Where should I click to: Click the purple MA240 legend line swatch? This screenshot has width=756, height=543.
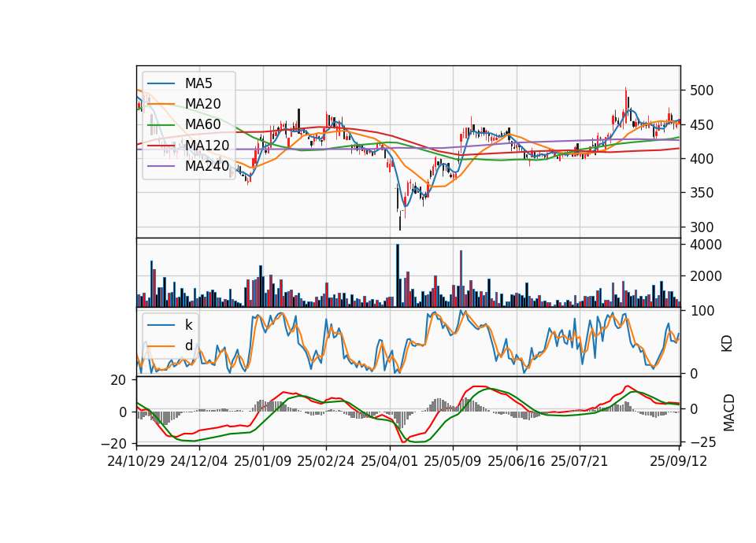coord(161,166)
